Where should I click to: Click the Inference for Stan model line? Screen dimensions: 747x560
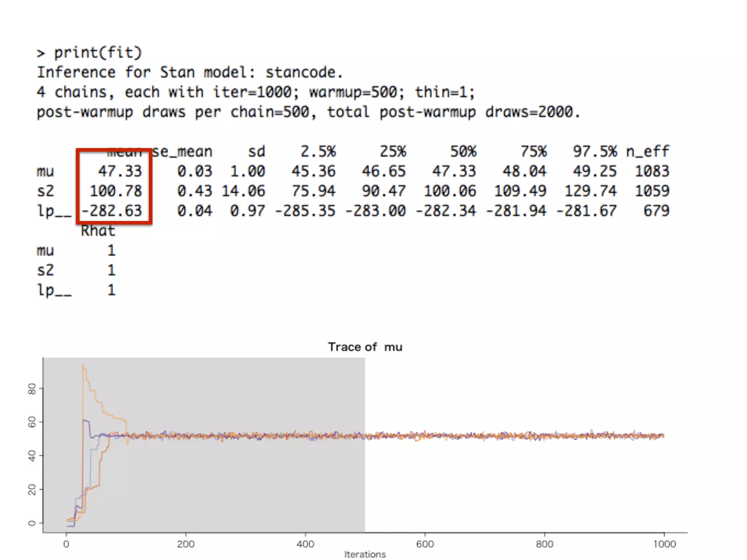click(x=190, y=73)
